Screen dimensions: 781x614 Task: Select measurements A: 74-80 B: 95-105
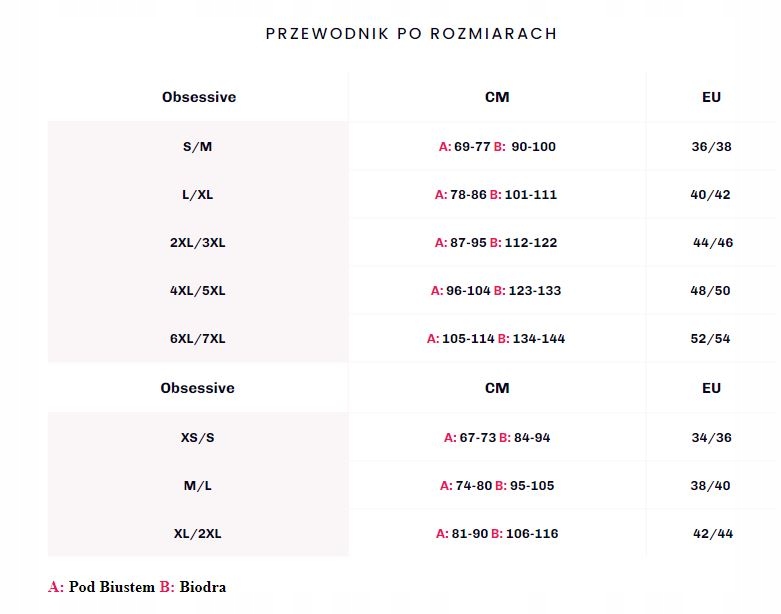click(497, 485)
